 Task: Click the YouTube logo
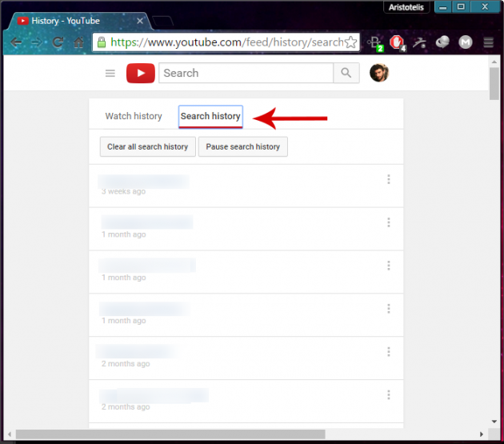click(141, 74)
